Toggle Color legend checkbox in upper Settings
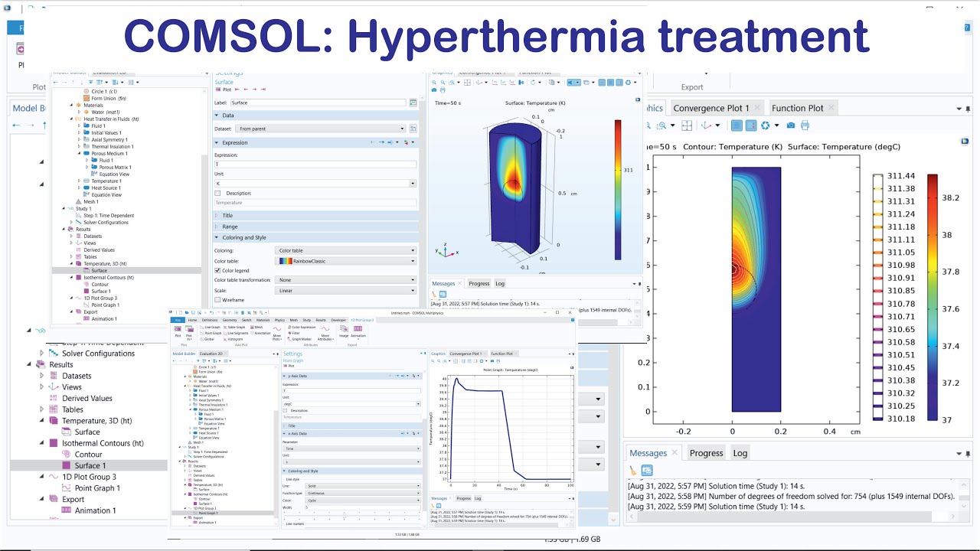This screenshot has width=980, height=551. tap(217, 270)
